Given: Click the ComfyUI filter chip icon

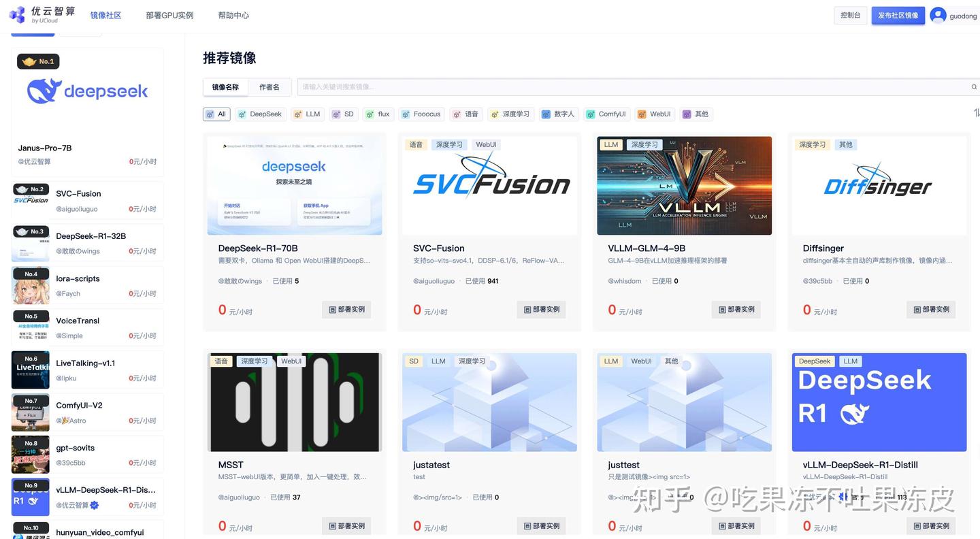Looking at the screenshot, I should coord(591,114).
